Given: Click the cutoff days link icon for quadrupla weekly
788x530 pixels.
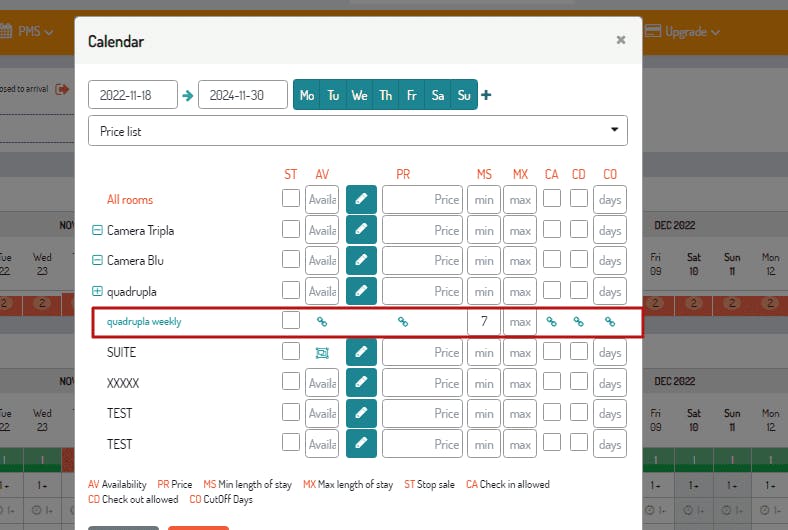Looking at the screenshot, I should click(x=610, y=322).
